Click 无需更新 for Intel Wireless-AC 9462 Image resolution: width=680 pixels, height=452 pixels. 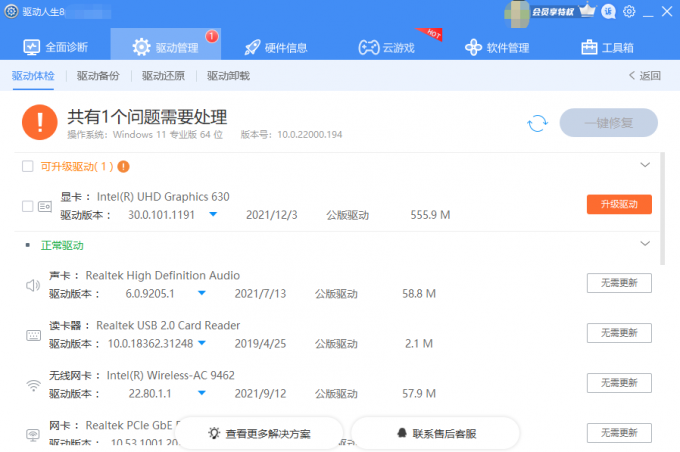tap(619, 383)
